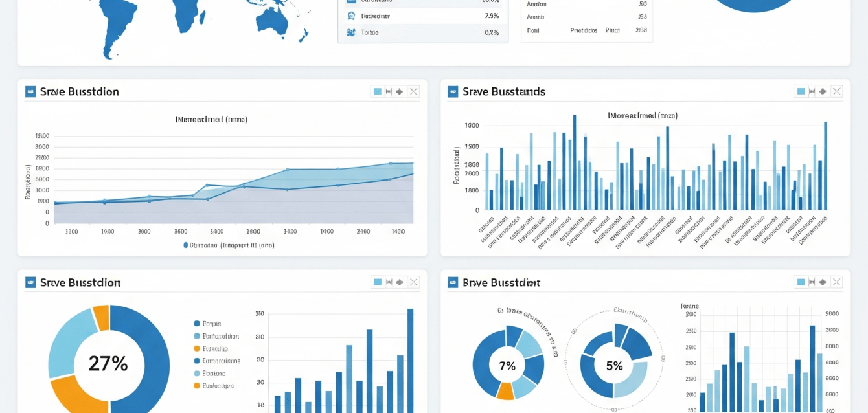Select the "0.2%" value in the table
The height and width of the screenshot is (413, 868).
[492, 32]
